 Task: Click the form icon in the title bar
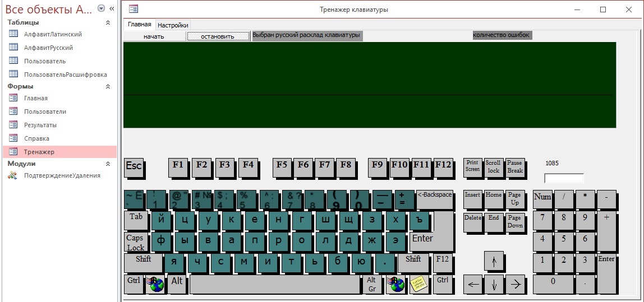[x=133, y=9]
